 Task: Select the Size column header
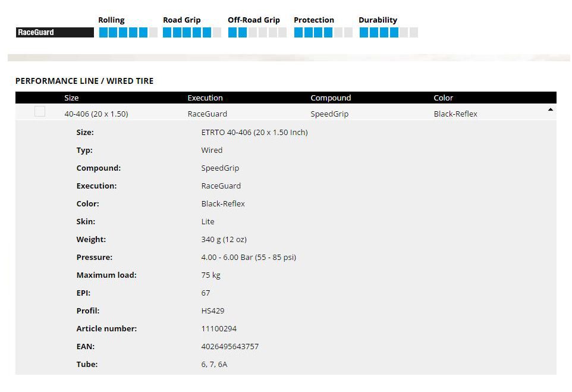[x=71, y=98]
